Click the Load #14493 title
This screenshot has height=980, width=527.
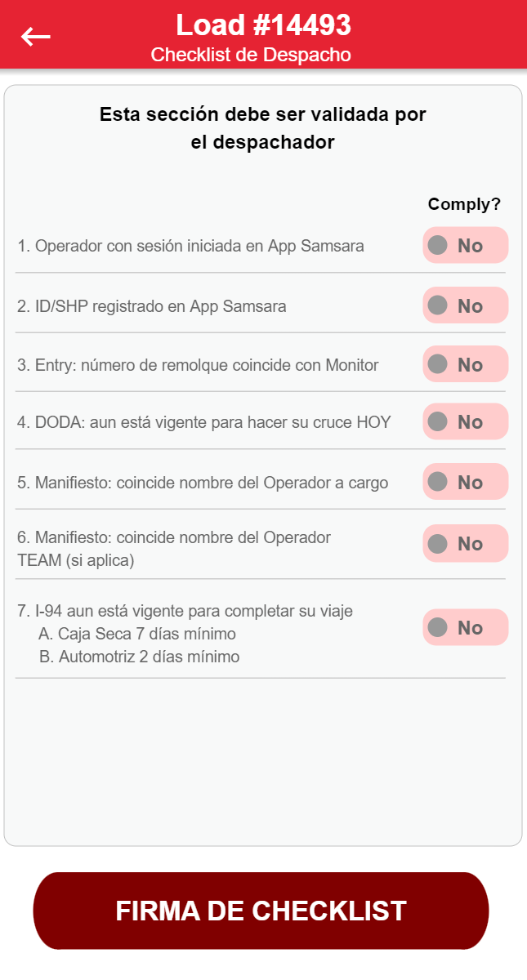(x=263, y=25)
